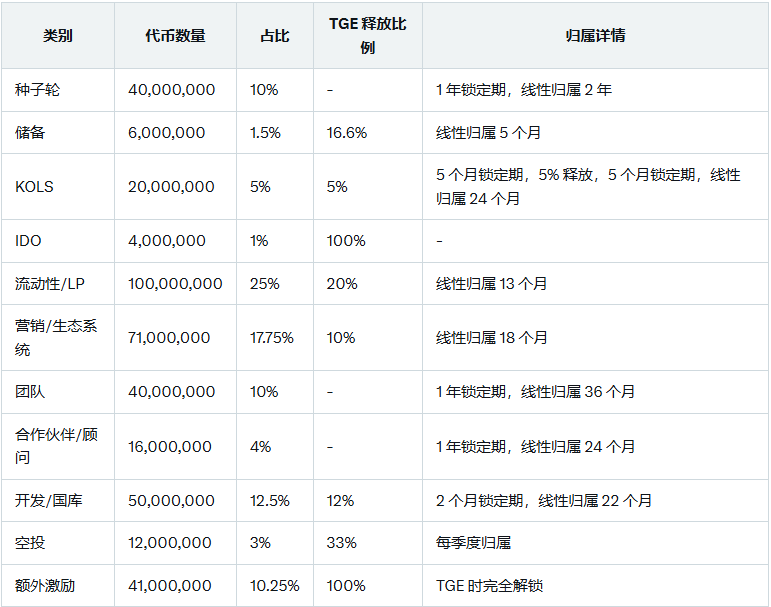The image size is (771, 607).
Task: Click the 空投 category cell
Action: [x=58, y=543]
